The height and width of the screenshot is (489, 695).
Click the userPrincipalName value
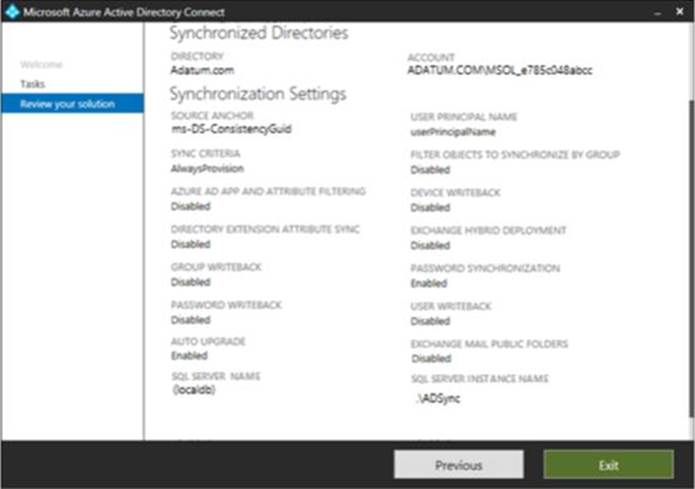coord(453,132)
